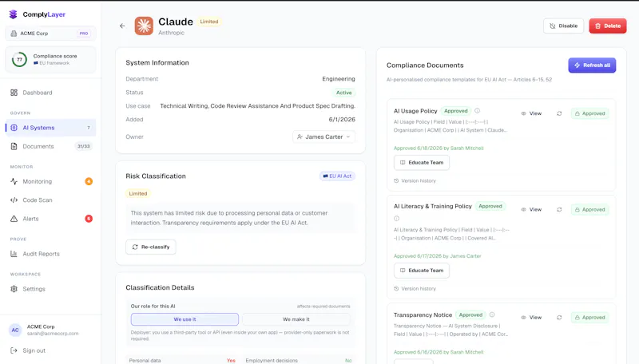This screenshot has width=639, height=364.
Task: Click the Limited badge beside Claude title
Action: 208,22
